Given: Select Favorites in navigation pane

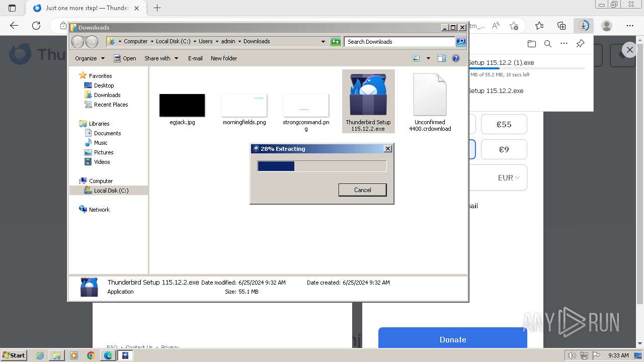Looking at the screenshot, I should (100, 76).
